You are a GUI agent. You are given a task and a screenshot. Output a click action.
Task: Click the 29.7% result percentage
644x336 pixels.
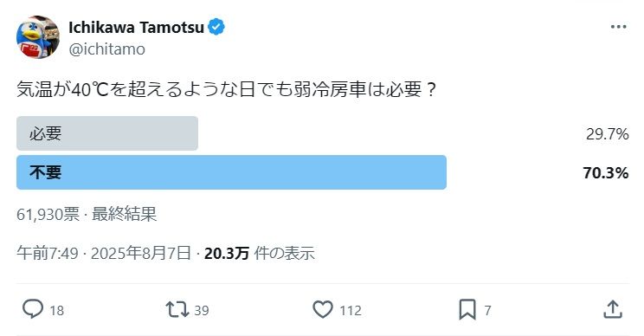point(607,134)
